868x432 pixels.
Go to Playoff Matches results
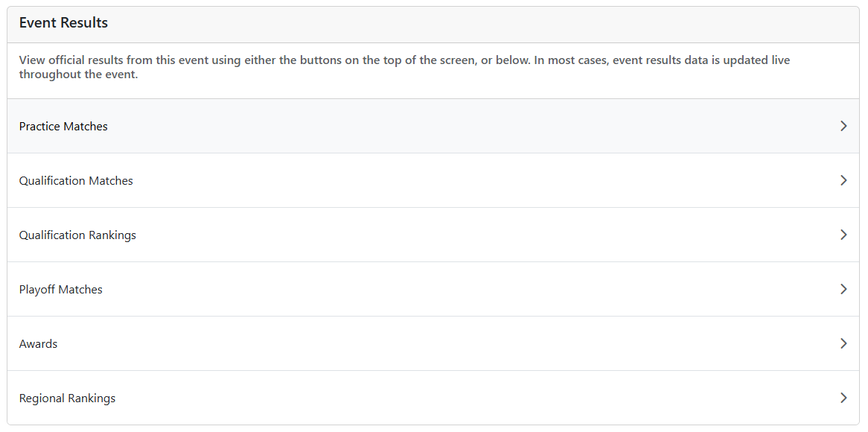61,290
